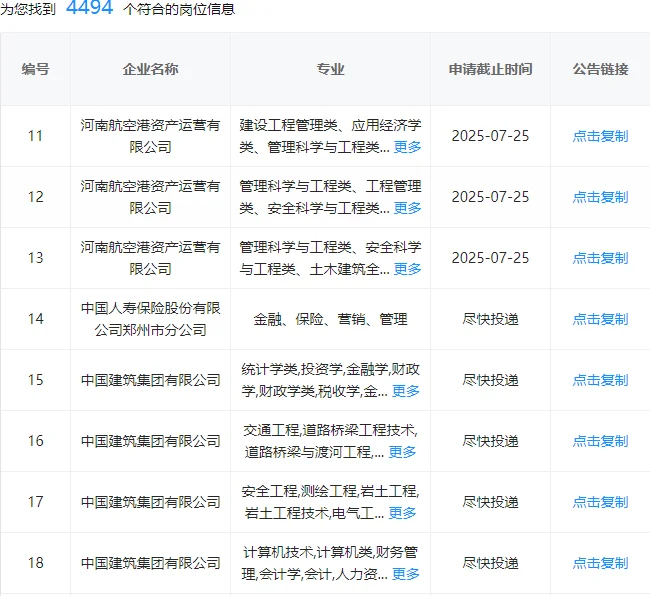Select company name in row 13
This screenshot has height=596, width=650.
point(150,258)
